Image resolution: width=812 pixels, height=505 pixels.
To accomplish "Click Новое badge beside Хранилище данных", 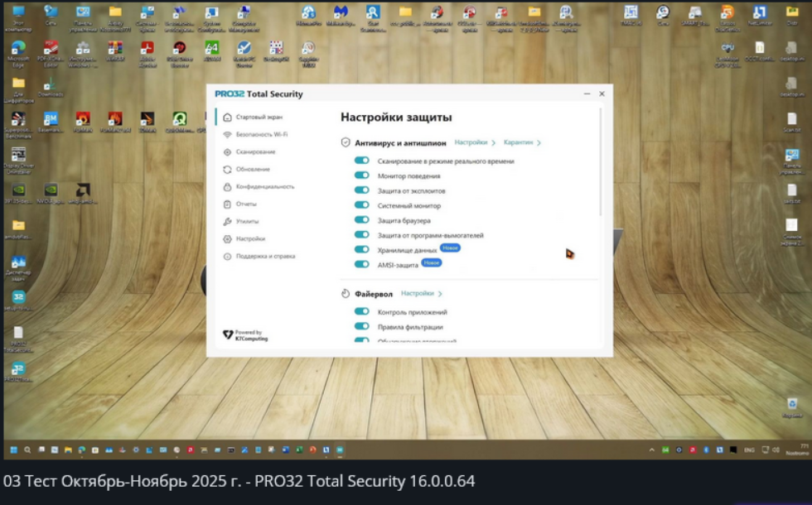I will click(450, 248).
